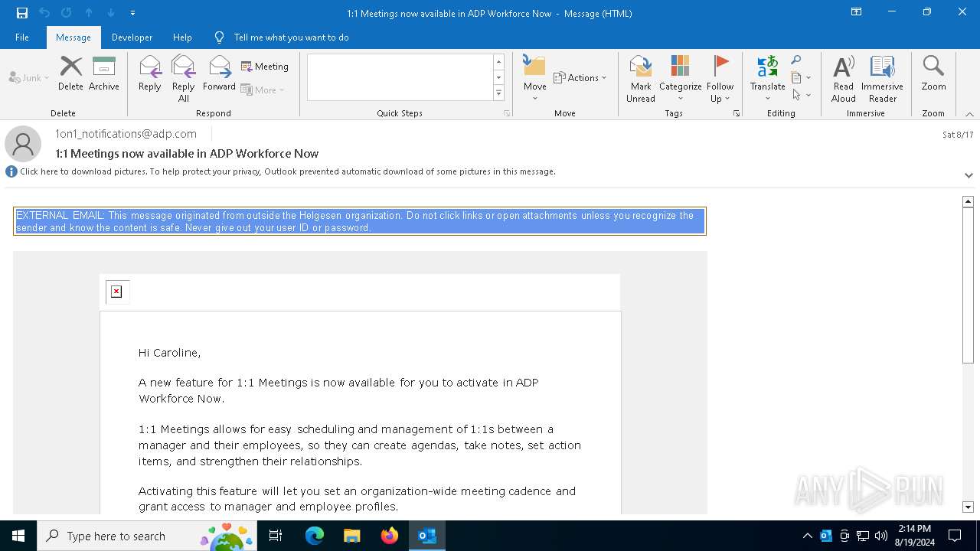Launch Firefox from the taskbar
Screen dimensions: 980x551
point(390,536)
